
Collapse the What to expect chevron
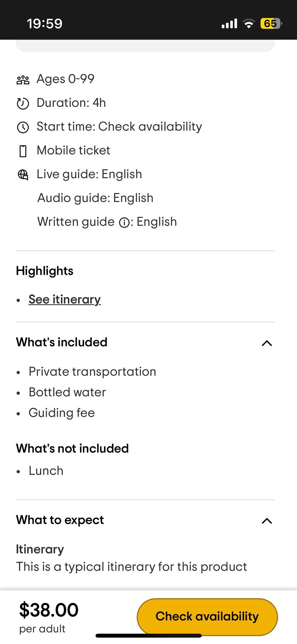click(267, 521)
